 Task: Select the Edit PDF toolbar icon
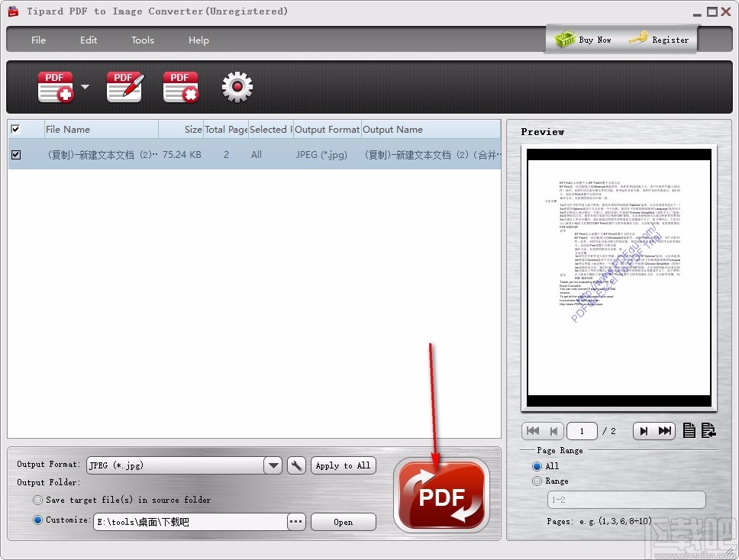point(123,85)
